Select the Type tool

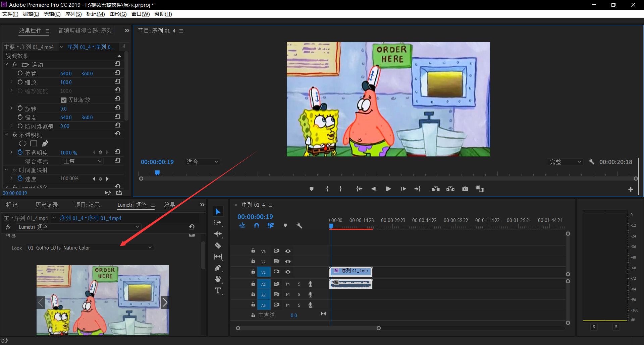[218, 290]
